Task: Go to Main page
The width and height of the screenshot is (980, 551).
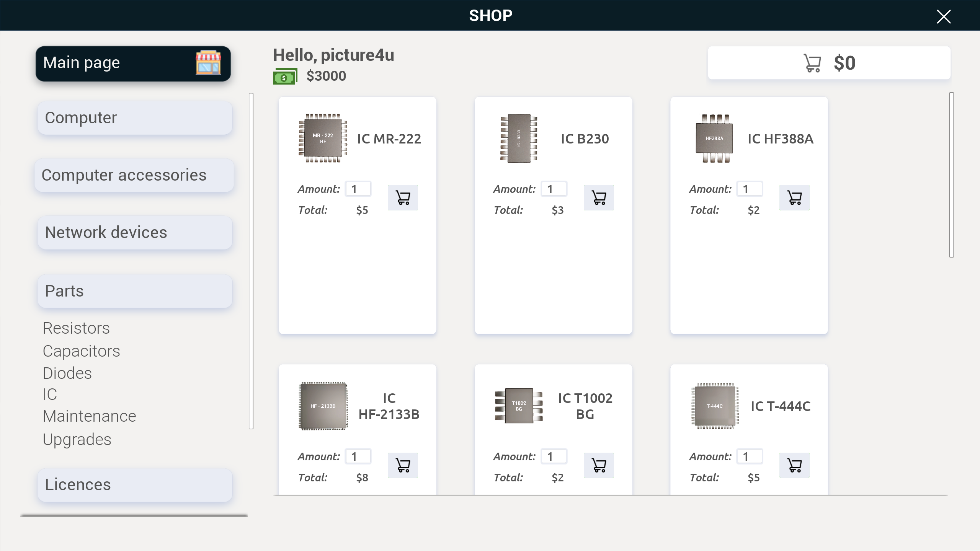Action: coord(133,64)
